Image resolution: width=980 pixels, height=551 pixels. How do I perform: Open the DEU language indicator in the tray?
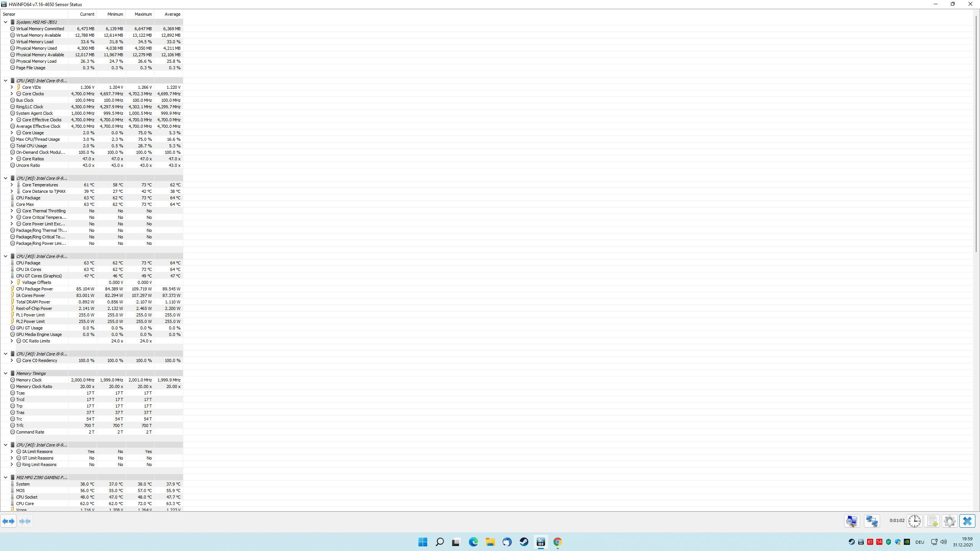pyautogui.click(x=920, y=542)
